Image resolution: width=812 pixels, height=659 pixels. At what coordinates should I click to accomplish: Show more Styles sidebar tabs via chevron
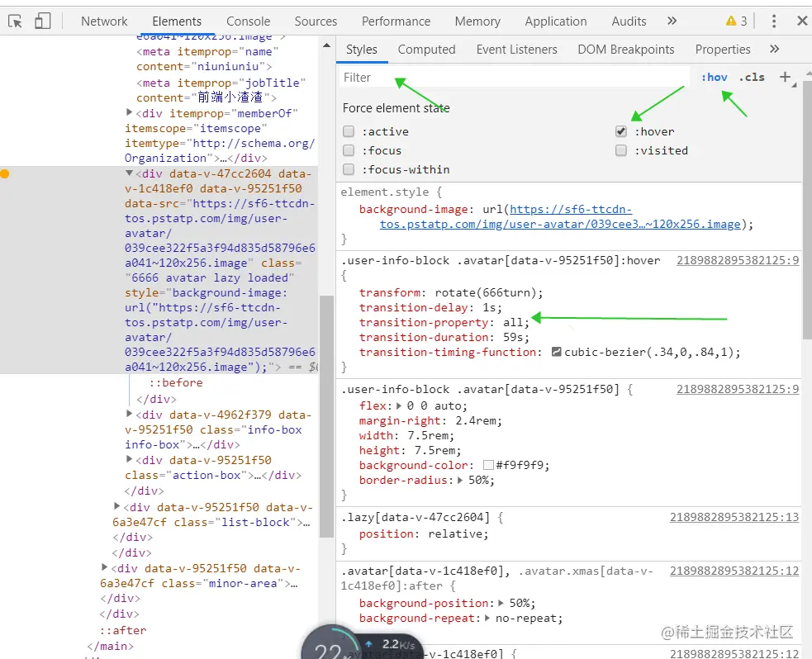pos(775,49)
